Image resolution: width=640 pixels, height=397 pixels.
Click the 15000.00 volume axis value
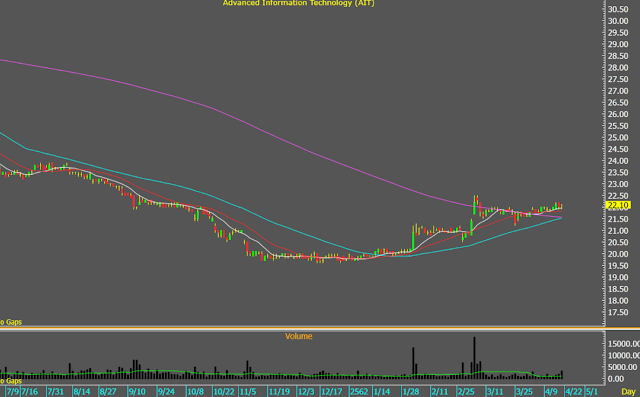624,344
